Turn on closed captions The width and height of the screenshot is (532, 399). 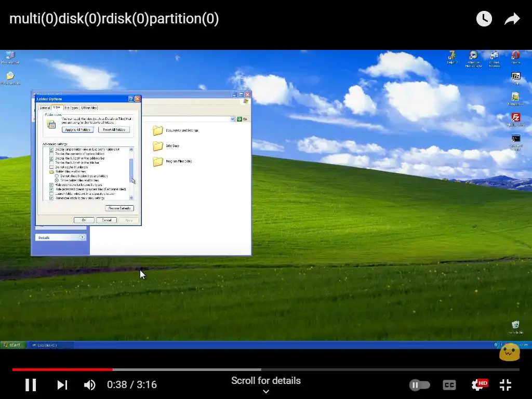449,385
